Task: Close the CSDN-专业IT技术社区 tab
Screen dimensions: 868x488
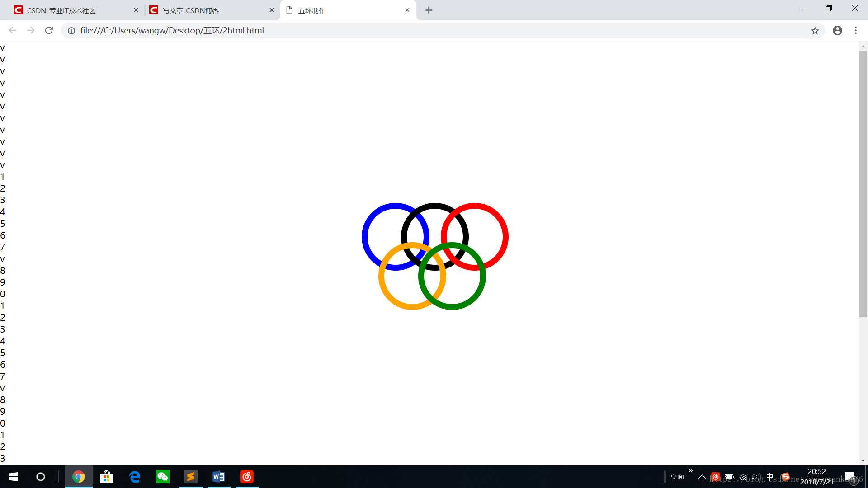Action: (x=136, y=10)
